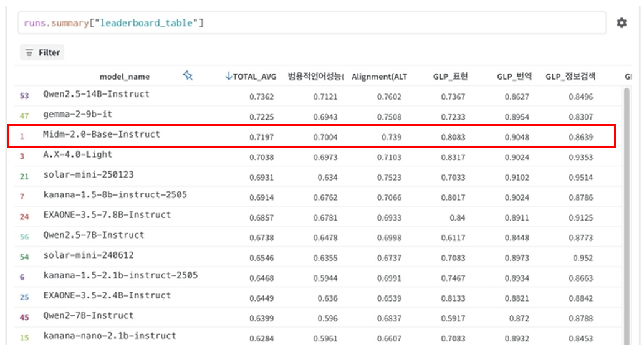Image resolution: width=644 pixels, height=352 pixels.
Task: Select the EXAONE-3.5-7.8B-Instruct model name
Action: (107, 214)
